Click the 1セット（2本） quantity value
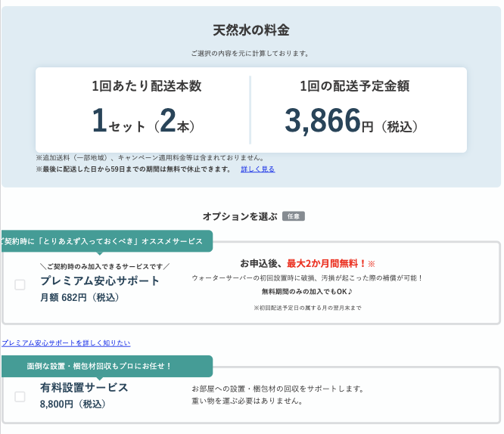 coord(142,121)
